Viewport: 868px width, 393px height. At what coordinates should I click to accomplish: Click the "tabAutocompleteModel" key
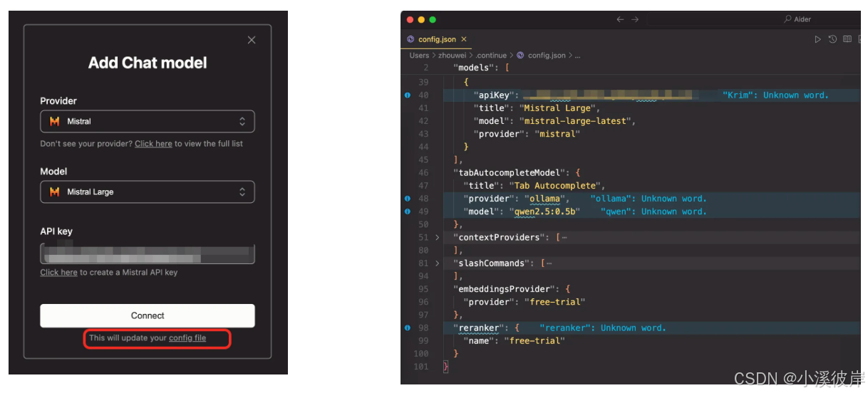click(509, 173)
